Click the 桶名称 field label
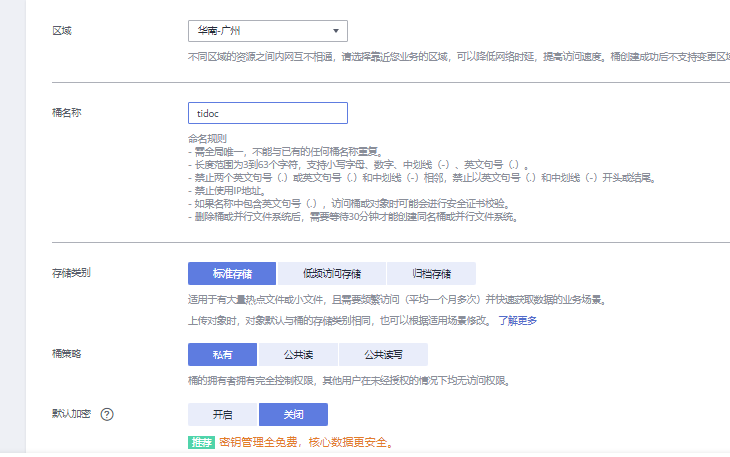The height and width of the screenshot is (457, 730). 66,113
